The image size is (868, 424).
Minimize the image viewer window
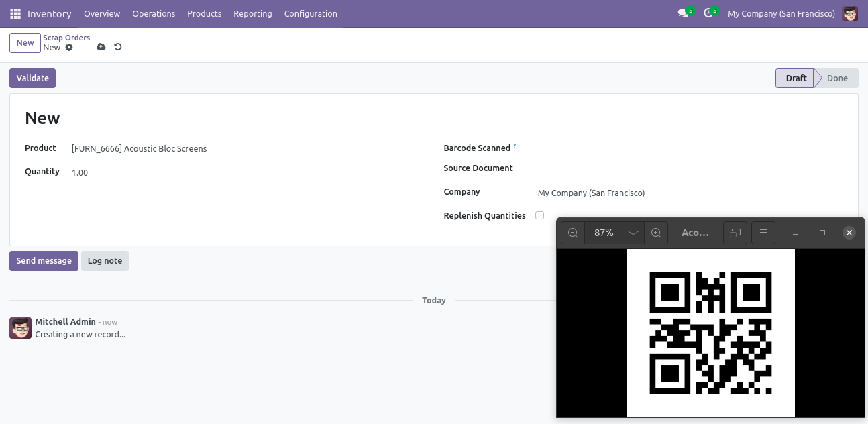[796, 233]
